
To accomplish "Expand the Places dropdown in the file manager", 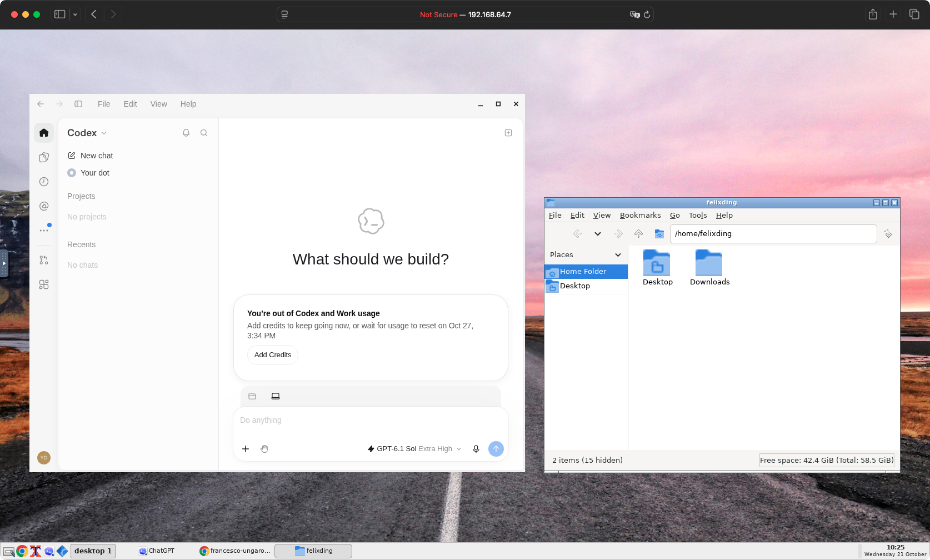I will coord(618,255).
